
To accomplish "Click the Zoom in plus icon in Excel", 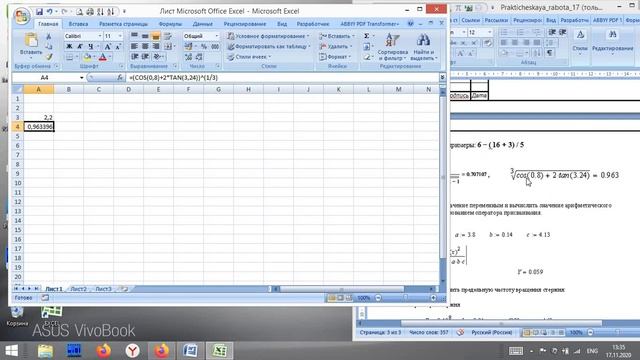I will tap(433, 298).
